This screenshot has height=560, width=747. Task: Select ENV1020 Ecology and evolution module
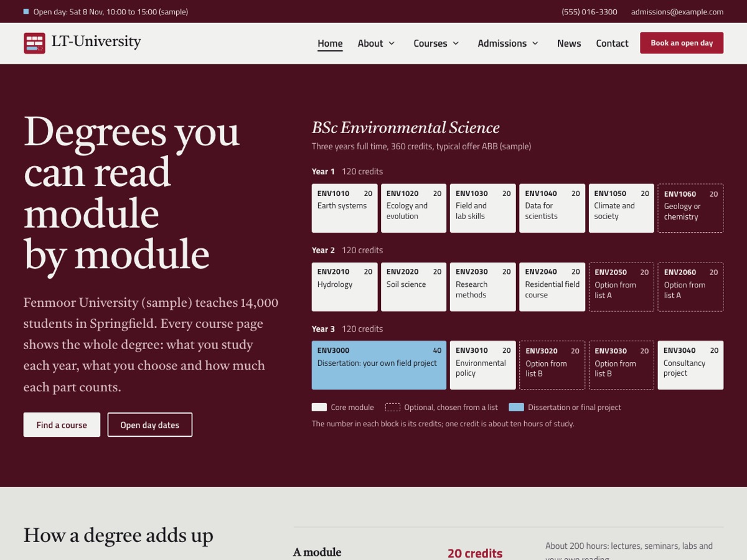413,208
